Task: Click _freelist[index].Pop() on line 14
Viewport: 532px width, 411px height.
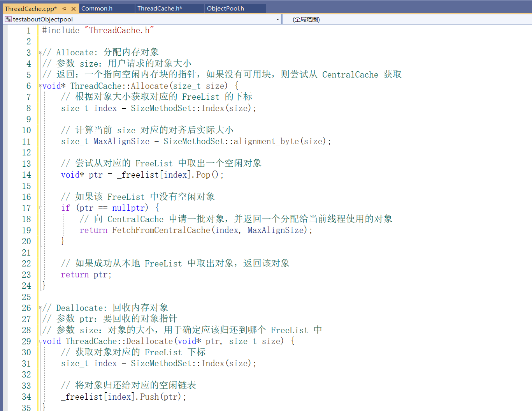Action: click(168, 175)
